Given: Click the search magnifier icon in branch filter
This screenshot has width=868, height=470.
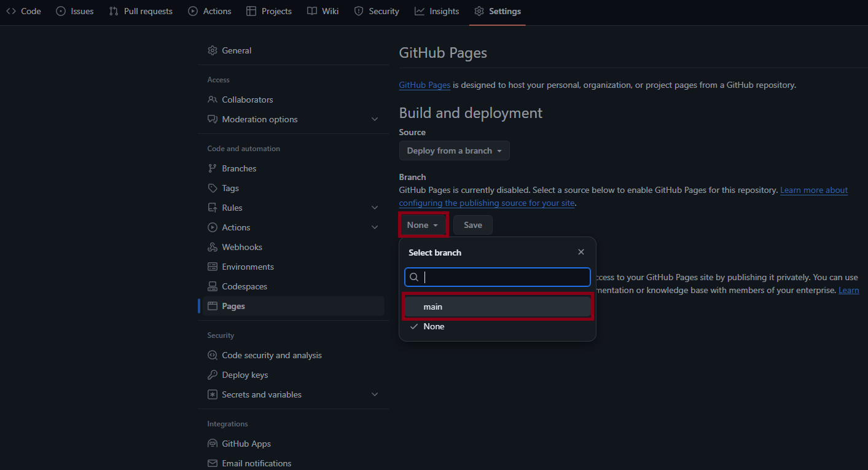Looking at the screenshot, I should point(415,277).
